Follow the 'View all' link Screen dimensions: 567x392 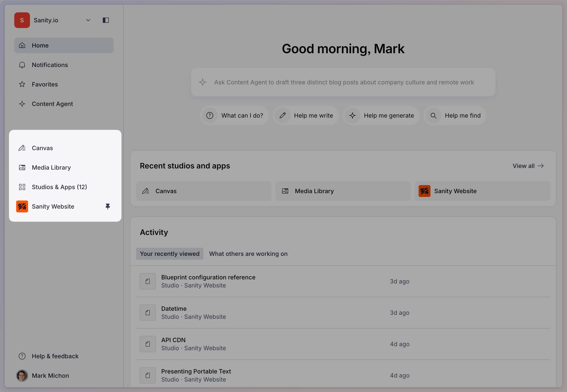[x=528, y=166]
